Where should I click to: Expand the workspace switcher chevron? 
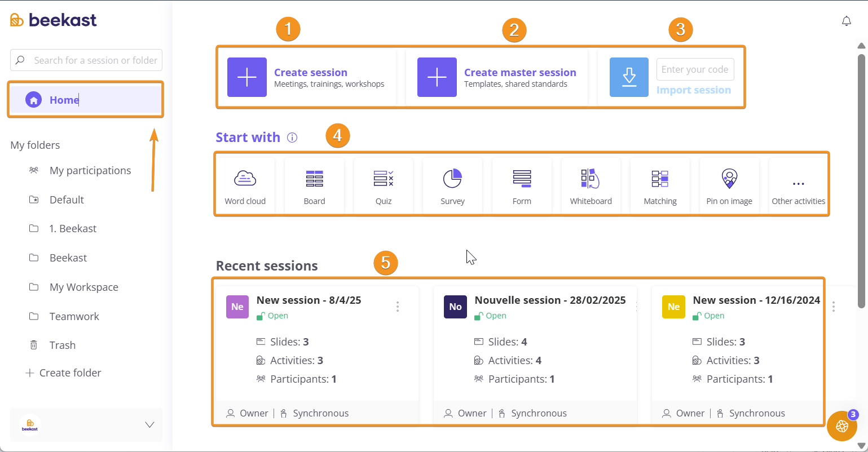coord(149,425)
